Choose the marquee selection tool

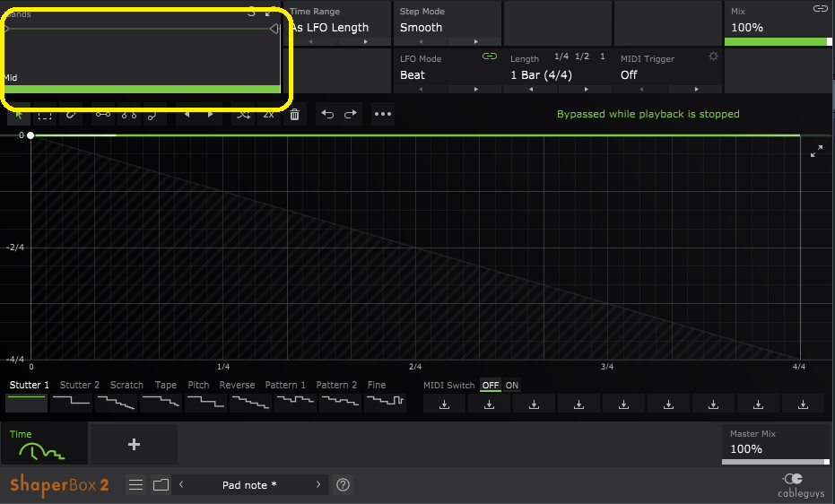[45, 114]
